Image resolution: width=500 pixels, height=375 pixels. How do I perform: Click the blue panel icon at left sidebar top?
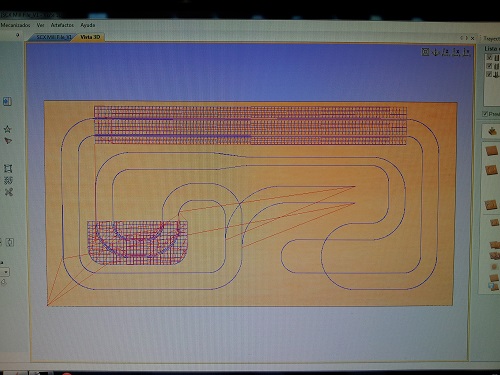point(7,101)
